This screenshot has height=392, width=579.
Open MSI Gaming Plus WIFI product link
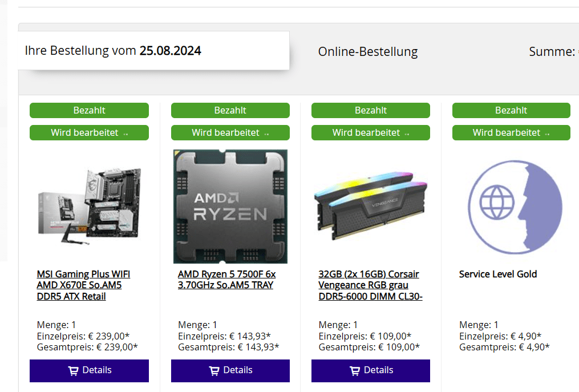point(83,285)
